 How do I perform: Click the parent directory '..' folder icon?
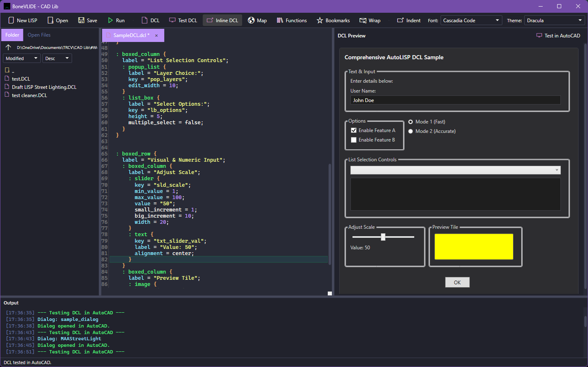coord(7,70)
